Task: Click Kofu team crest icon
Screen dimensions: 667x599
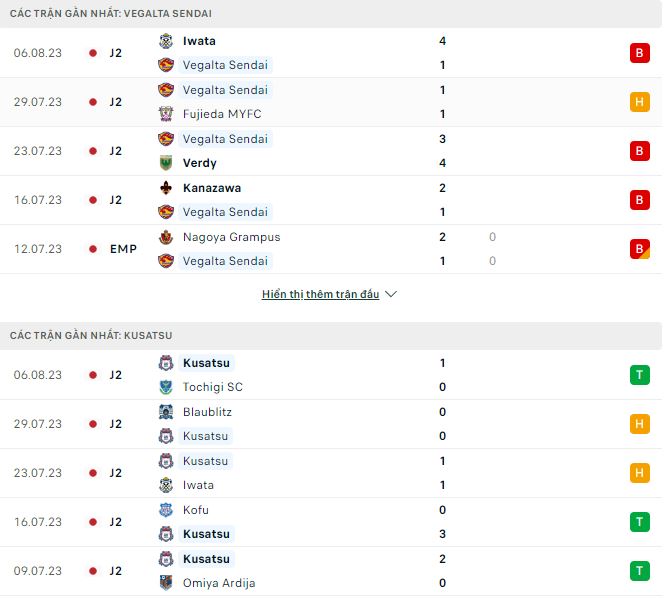Action: 166,510
